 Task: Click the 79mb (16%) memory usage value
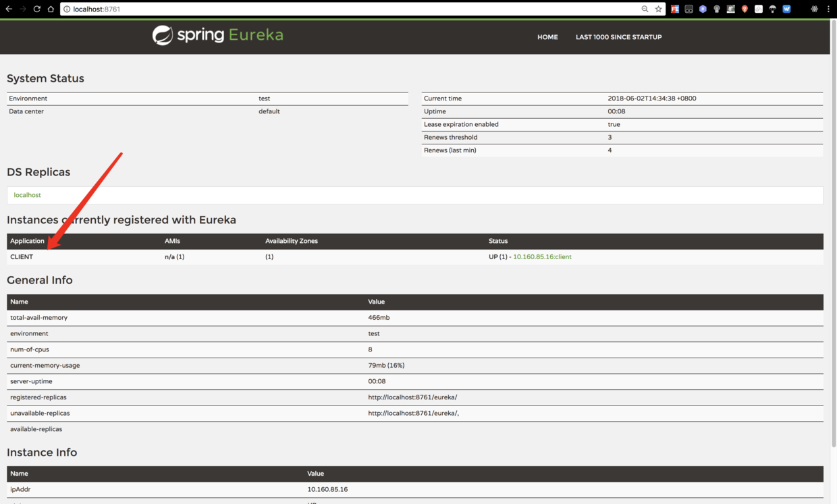386,366
